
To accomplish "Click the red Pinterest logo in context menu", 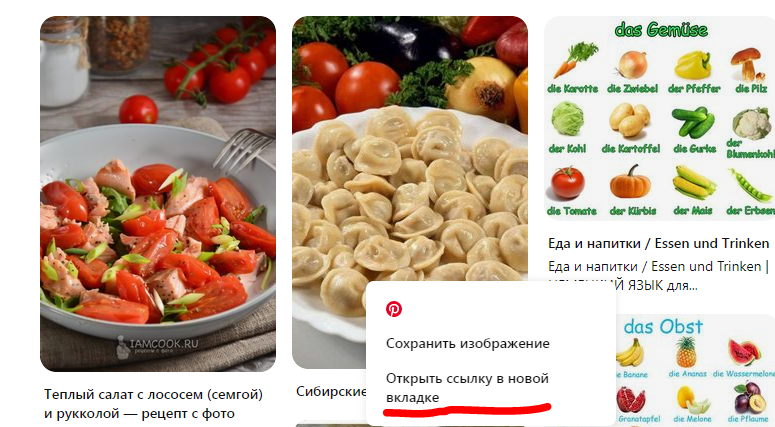I will point(394,309).
